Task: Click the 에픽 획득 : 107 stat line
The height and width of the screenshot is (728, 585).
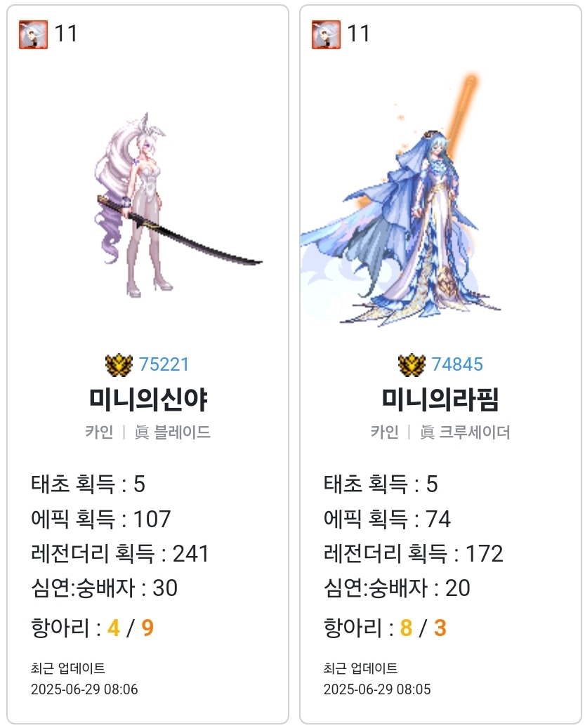Action: pos(100,519)
